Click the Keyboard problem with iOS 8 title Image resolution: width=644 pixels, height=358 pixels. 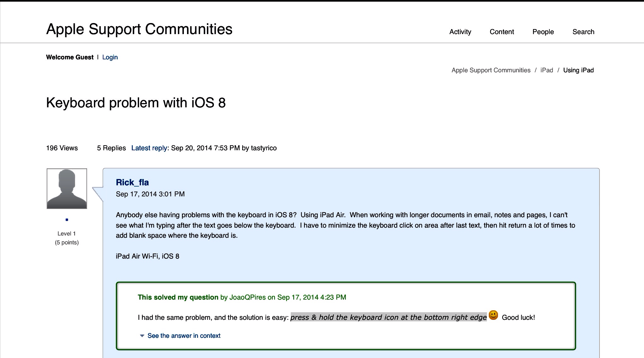(x=136, y=103)
